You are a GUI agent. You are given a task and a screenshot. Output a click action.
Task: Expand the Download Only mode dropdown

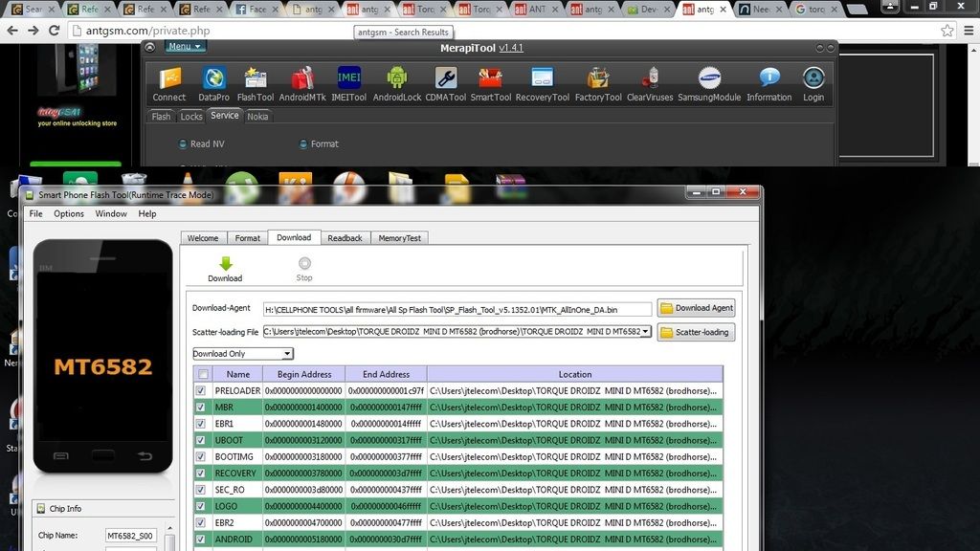click(287, 354)
